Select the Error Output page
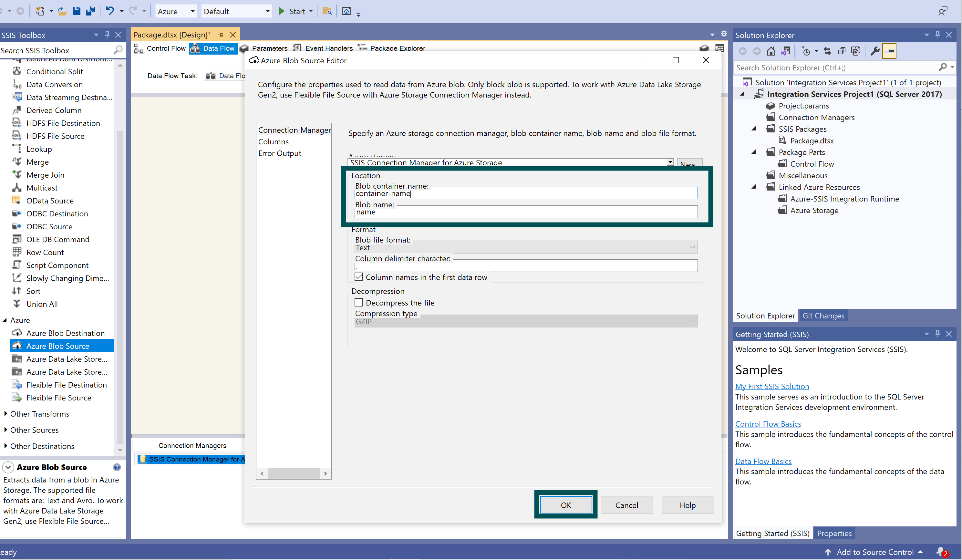Screen dimensions: 962x560 (279, 153)
